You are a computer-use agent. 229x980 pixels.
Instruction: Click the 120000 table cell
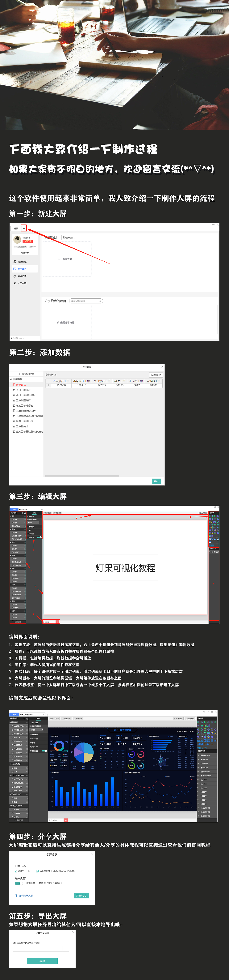pyautogui.click(x=61, y=385)
